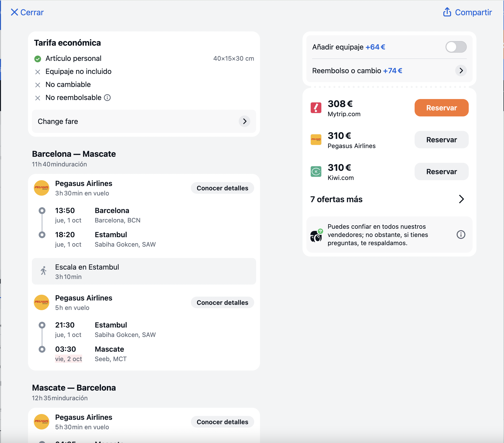
Task: Open Conocer detalles for return 5h 30min flight
Action: coord(222,422)
